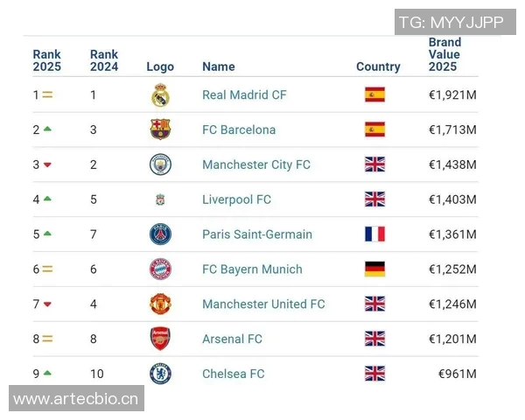Click Spain flag in Real Madrid row
Image resolution: width=525 pixels, height=420 pixels.
tap(374, 94)
